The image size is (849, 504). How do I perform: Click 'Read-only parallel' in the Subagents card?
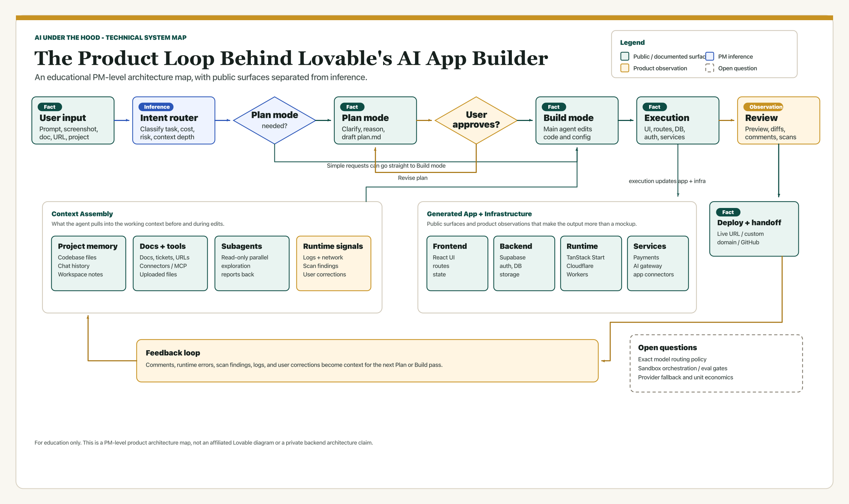coord(245,257)
